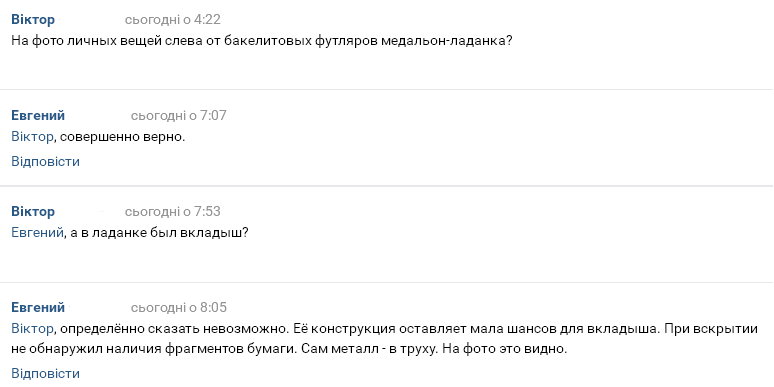Viewport: 774px width, 387px height.
Task: Click the timestamp сьогодні о 7:53
Action: 173,211
